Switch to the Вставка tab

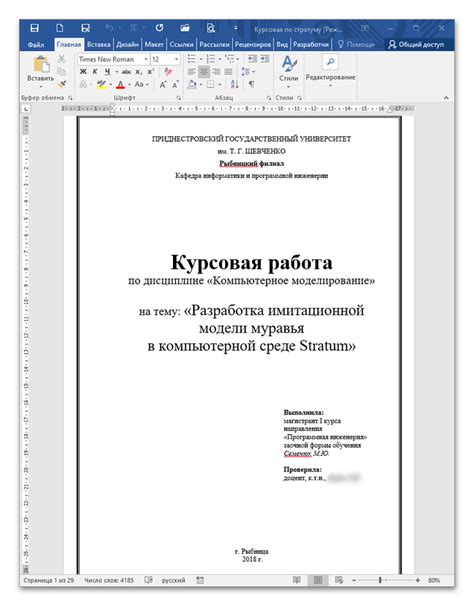98,44
